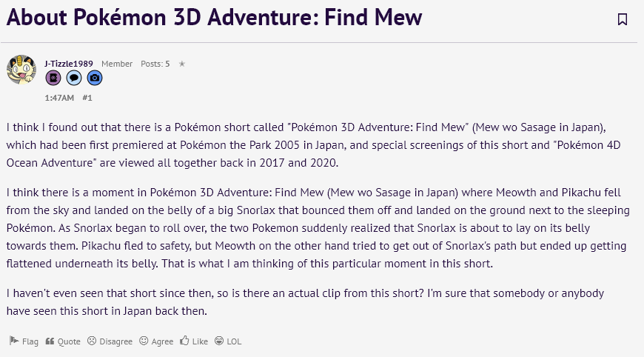Quote J-Tizzle1989's post
Screen dimensions: 644x357
pos(63,341)
